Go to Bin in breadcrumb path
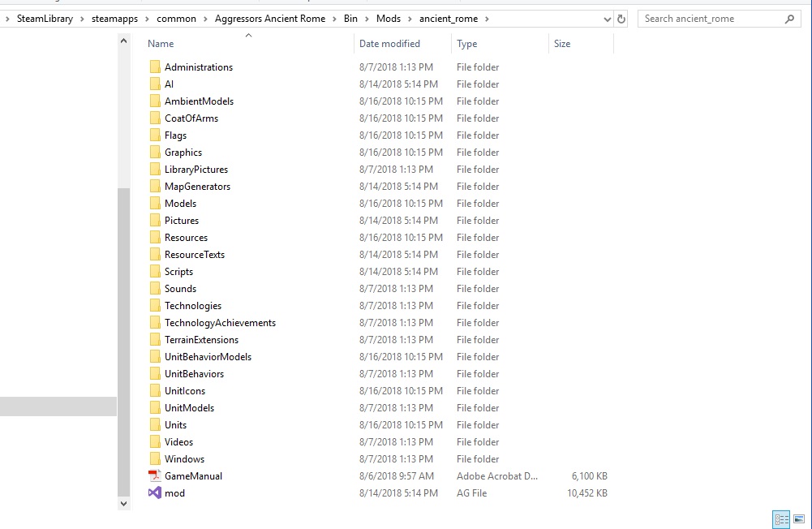The image size is (812, 529). pyautogui.click(x=350, y=19)
